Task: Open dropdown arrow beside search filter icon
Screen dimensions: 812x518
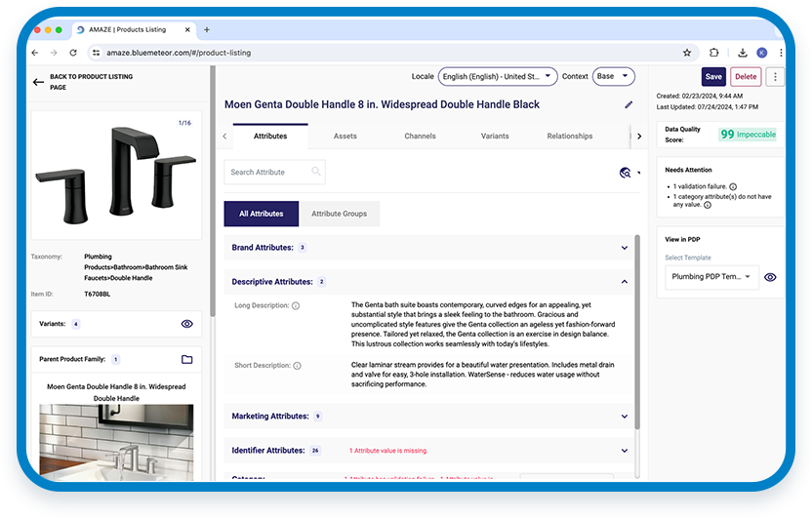Action: coord(638,173)
